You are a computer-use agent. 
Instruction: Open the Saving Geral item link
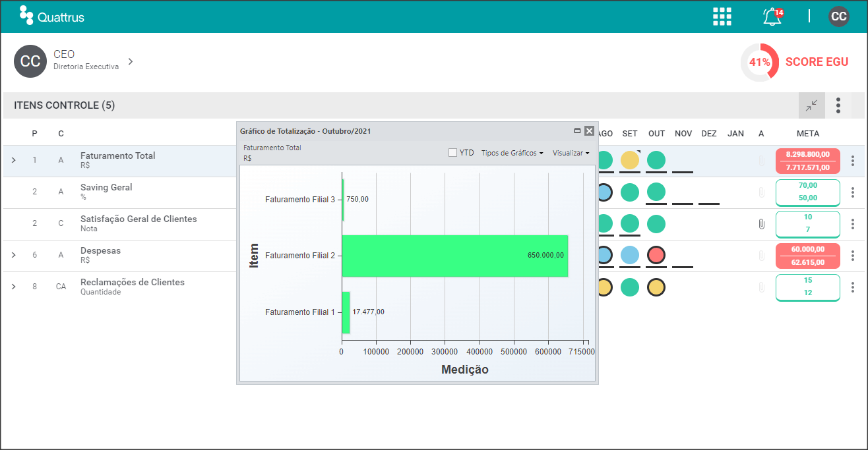tap(106, 188)
